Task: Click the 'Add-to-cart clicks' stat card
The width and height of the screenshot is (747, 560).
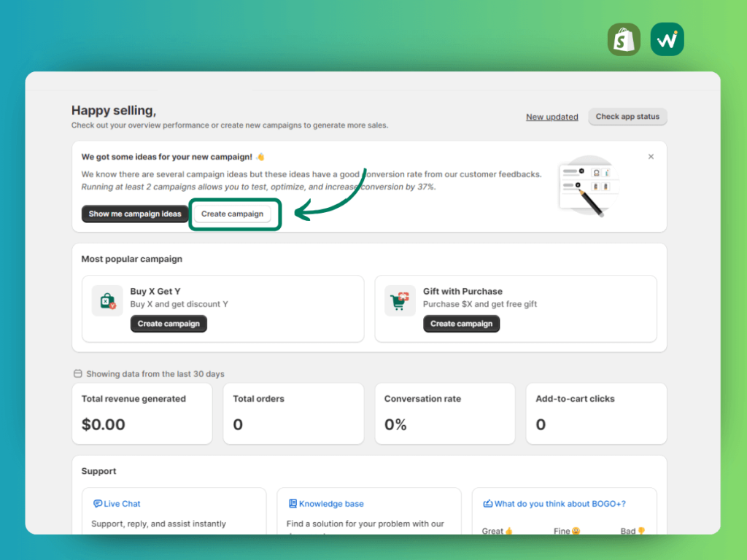Action: click(x=596, y=413)
